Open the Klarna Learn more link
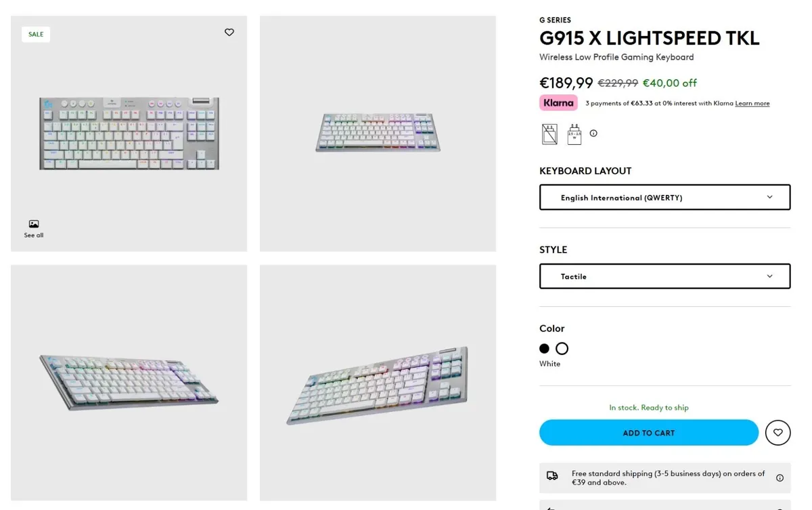This screenshot has height=510, width=812. tap(752, 103)
